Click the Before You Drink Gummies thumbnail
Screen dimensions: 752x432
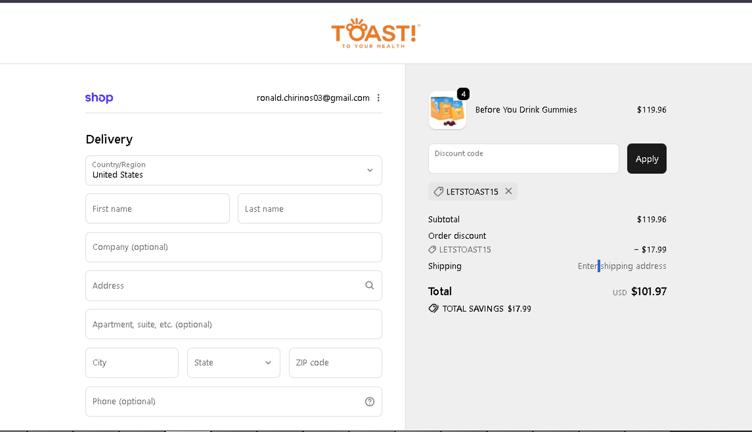click(447, 111)
